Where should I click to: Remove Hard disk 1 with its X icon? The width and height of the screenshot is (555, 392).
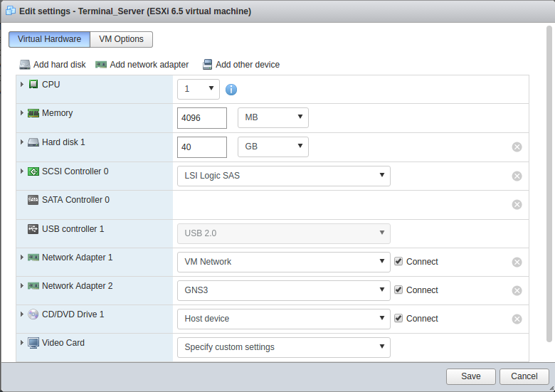point(517,147)
